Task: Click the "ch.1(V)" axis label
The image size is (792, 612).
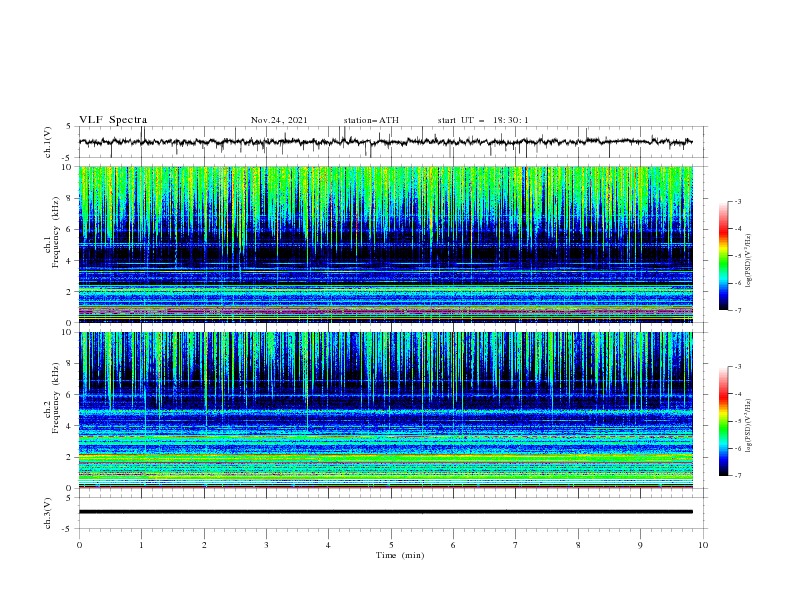Action: [48, 142]
